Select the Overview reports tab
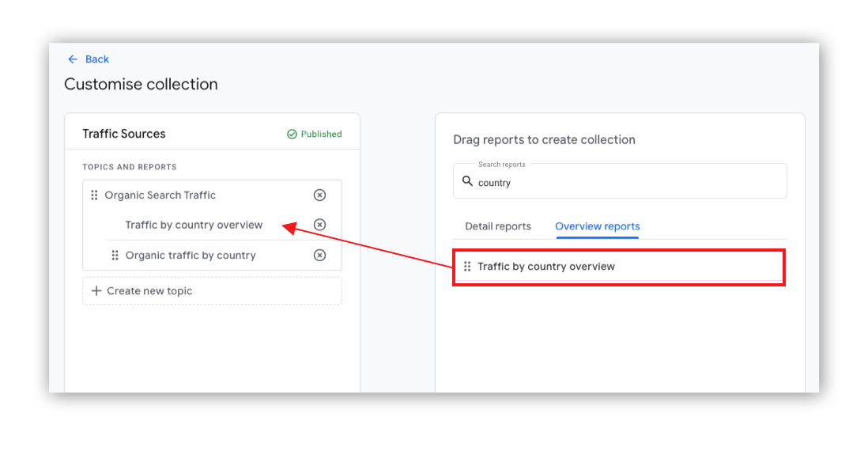The height and width of the screenshot is (451, 868). point(598,226)
